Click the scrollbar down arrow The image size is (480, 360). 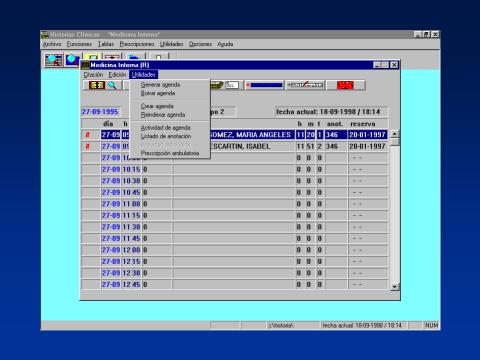(x=395, y=286)
